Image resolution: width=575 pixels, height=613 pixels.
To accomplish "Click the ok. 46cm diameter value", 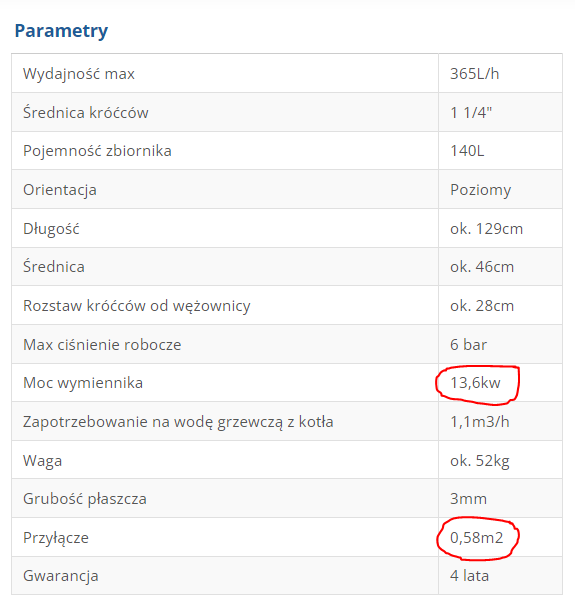I will pyautogui.click(x=482, y=267).
